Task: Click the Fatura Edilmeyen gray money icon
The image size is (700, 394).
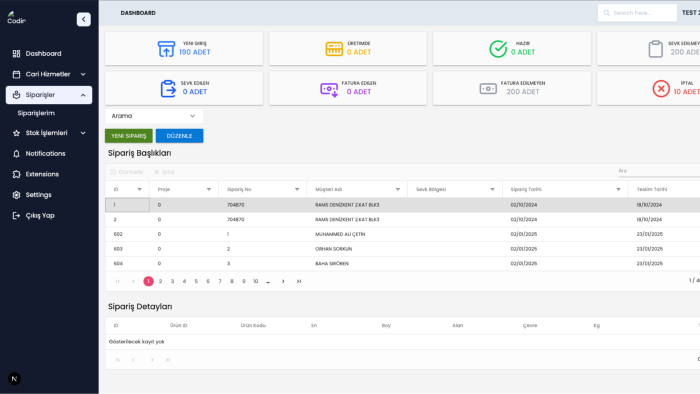Action: coord(488,89)
